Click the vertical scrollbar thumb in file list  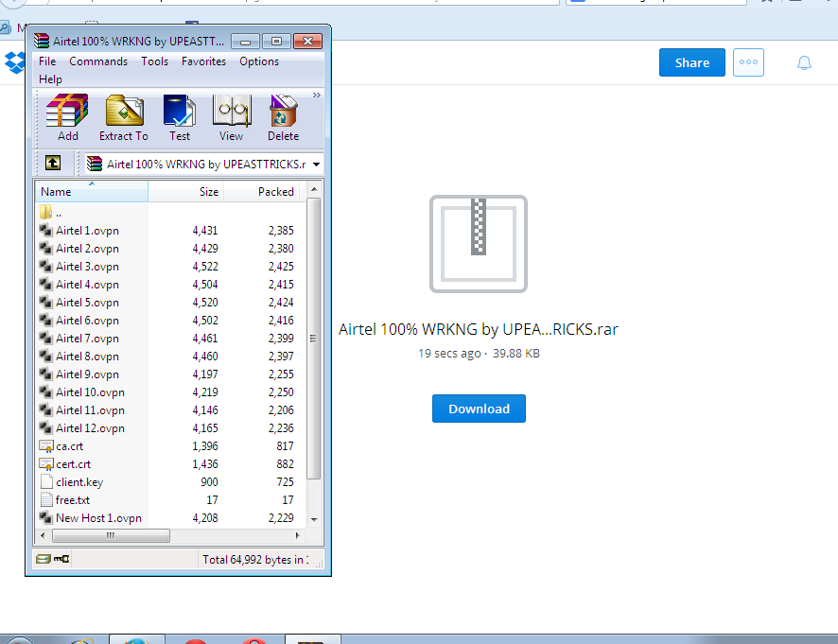[x=314, y=339]
